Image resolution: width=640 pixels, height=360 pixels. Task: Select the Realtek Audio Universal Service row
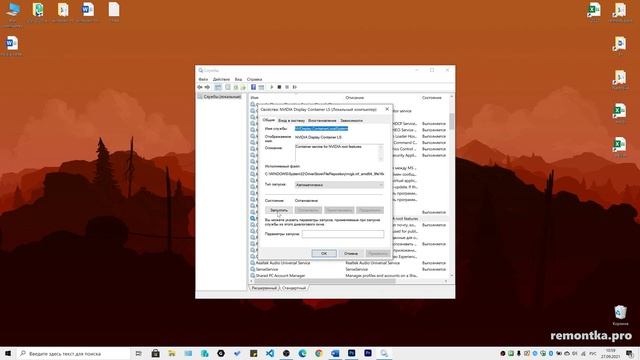pos(349,263)
